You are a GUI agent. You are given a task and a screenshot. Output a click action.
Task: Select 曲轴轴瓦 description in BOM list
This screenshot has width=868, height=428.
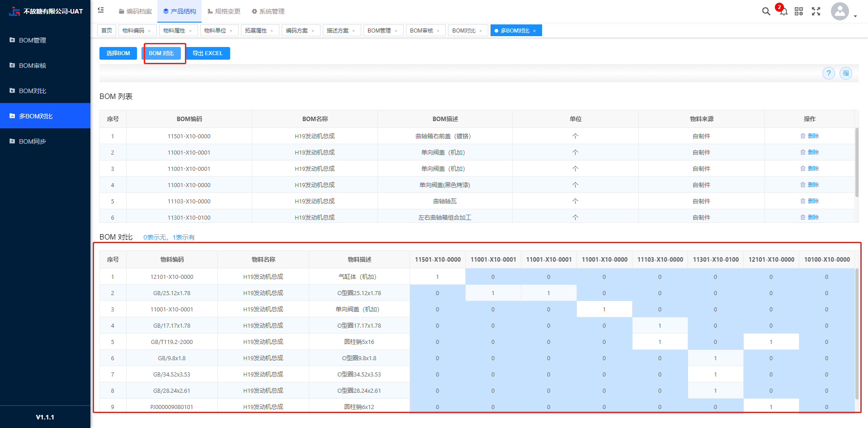445,201
